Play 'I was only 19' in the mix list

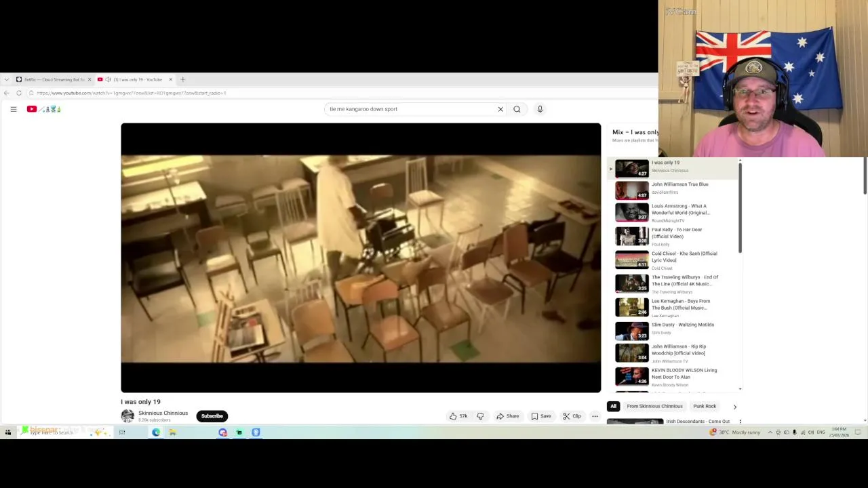tap(672, 168)
